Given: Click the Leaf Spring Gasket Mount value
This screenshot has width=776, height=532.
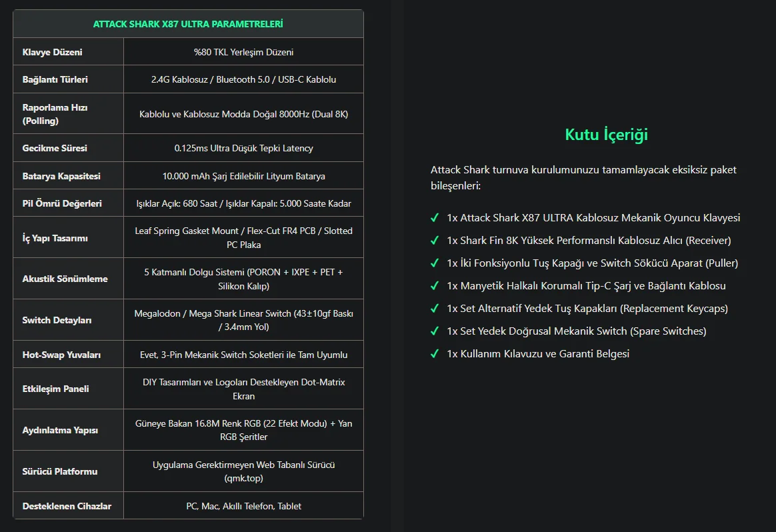Looking at the screenshot, I should 243,237.
